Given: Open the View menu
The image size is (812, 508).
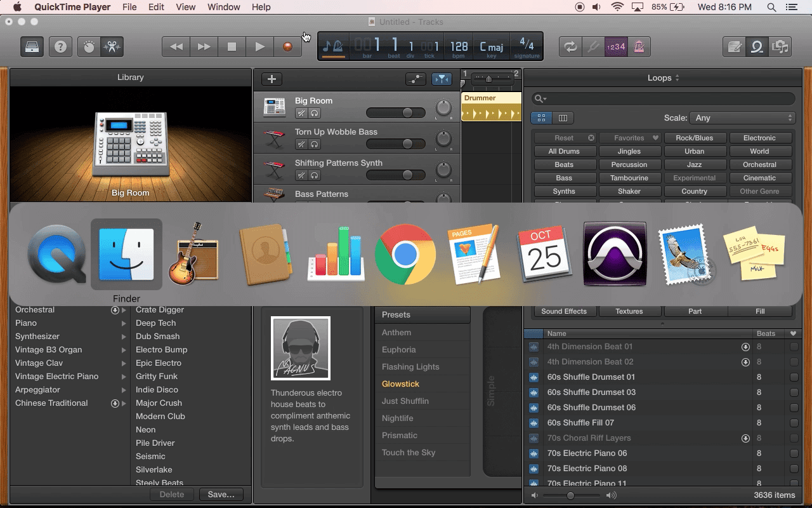Looking at the screenshot, I should tap(186, 7).
